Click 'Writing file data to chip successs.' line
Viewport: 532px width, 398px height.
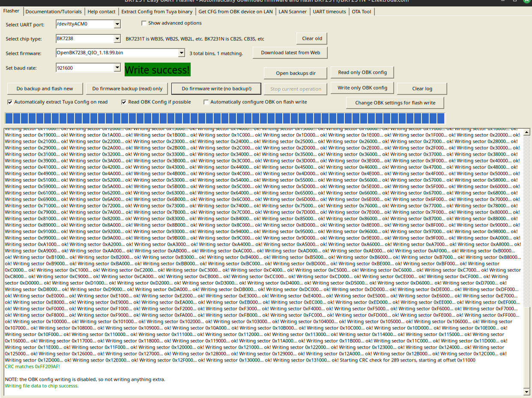[x=42, y=386]
